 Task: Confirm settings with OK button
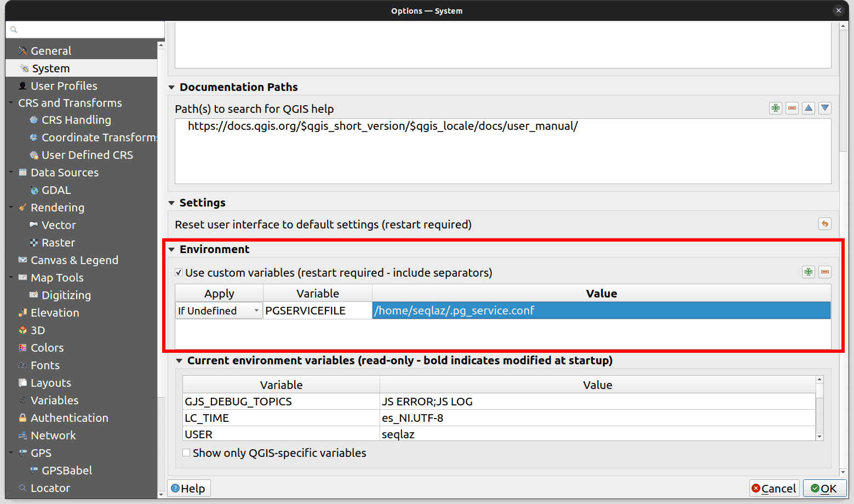(x=824, y=488)
